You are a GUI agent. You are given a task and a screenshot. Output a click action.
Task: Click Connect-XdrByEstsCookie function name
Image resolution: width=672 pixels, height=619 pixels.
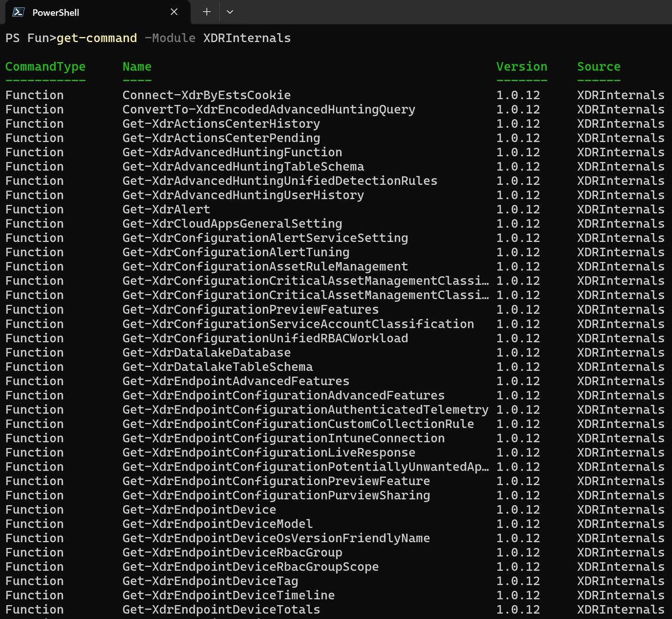point(207,95)
